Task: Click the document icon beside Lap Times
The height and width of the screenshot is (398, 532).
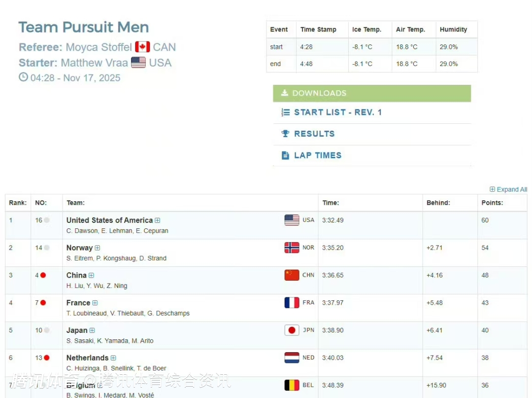Action: (285, 155)
